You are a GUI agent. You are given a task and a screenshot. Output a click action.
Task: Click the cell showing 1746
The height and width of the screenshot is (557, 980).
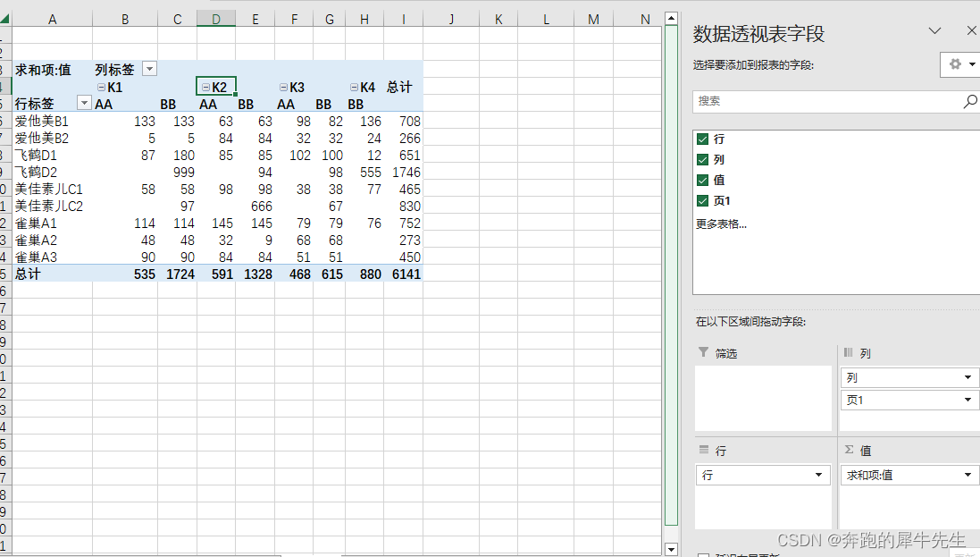tap(404, 172)
